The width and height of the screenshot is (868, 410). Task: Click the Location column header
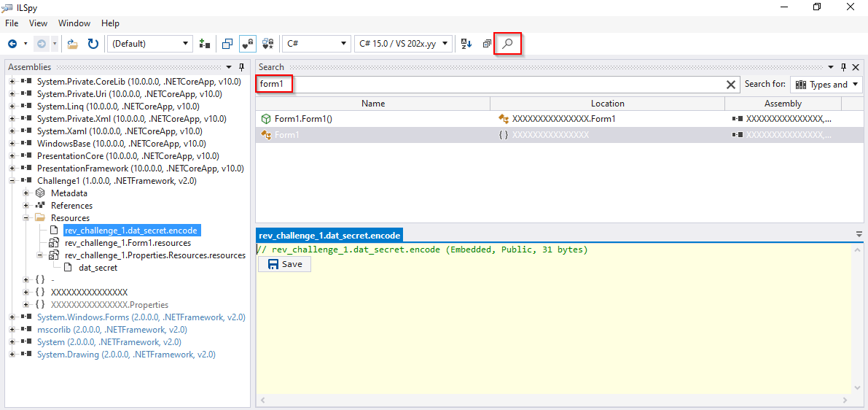click(607, 104)
